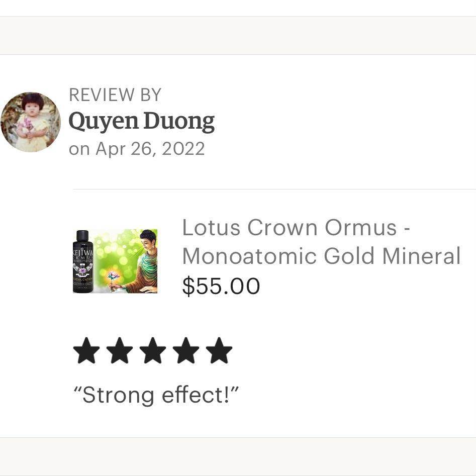This screenshot has width=476, height=476.
Task: Click the second rating star
Action: (120, 351)
